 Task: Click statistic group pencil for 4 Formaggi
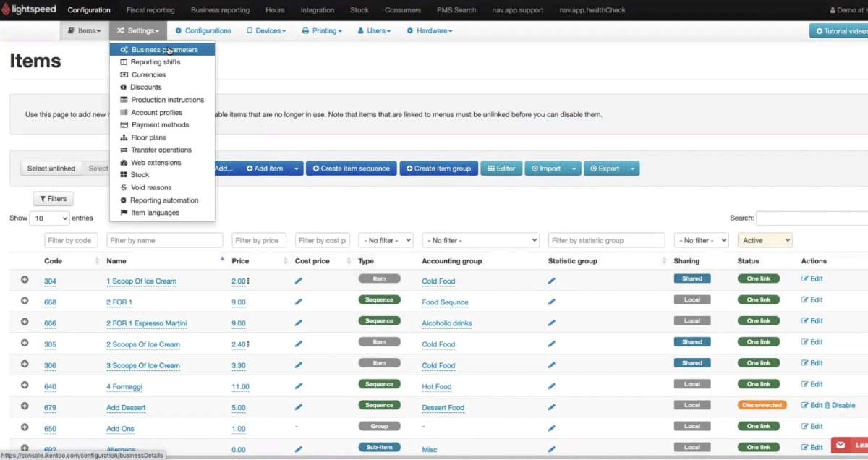point(552,387)
